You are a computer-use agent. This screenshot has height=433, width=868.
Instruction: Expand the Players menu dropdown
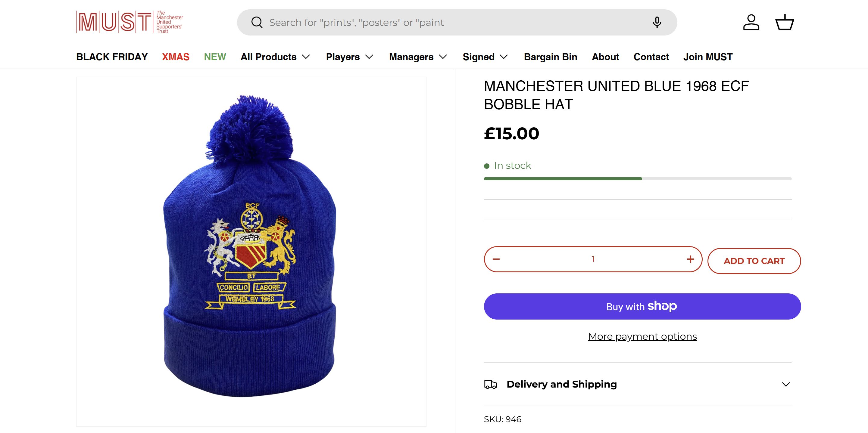349,57
